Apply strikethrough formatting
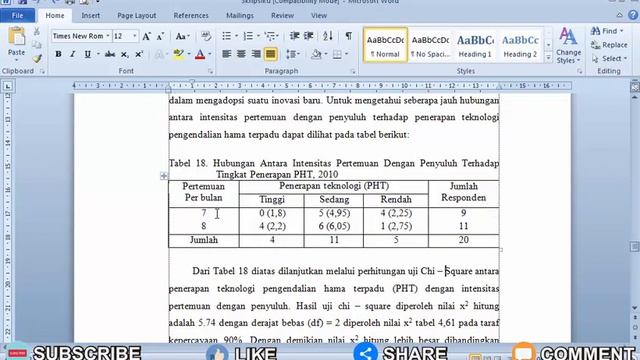640x360 pixels. [109, 54]
